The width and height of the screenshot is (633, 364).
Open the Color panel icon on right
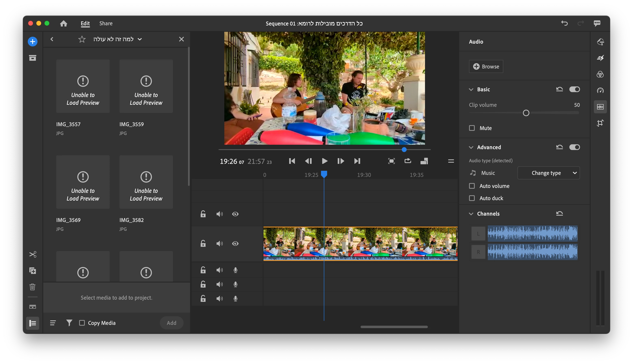click(x=600, y=74)
